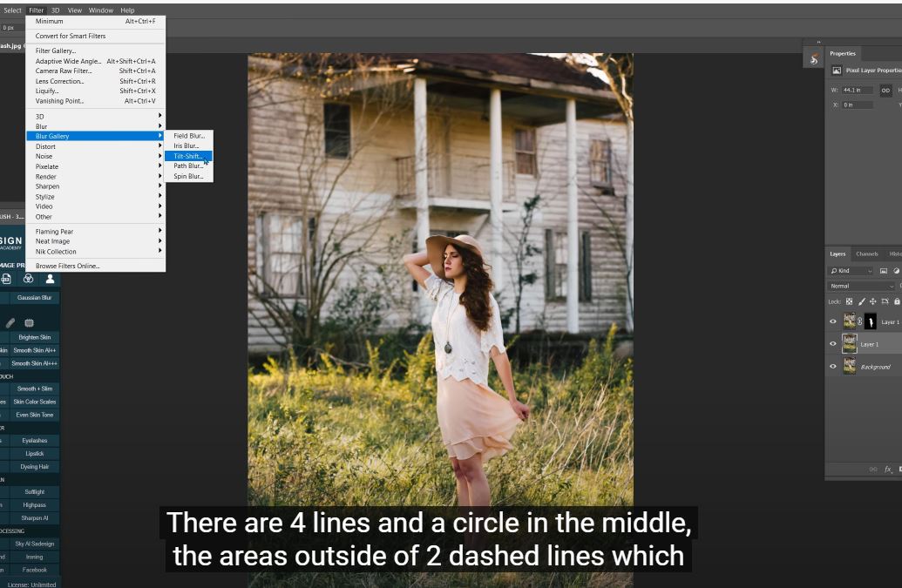The width and height of the screenshot is (902, 588).
Task: Click the Eyelashes button
Action: (x=34, y=441)
